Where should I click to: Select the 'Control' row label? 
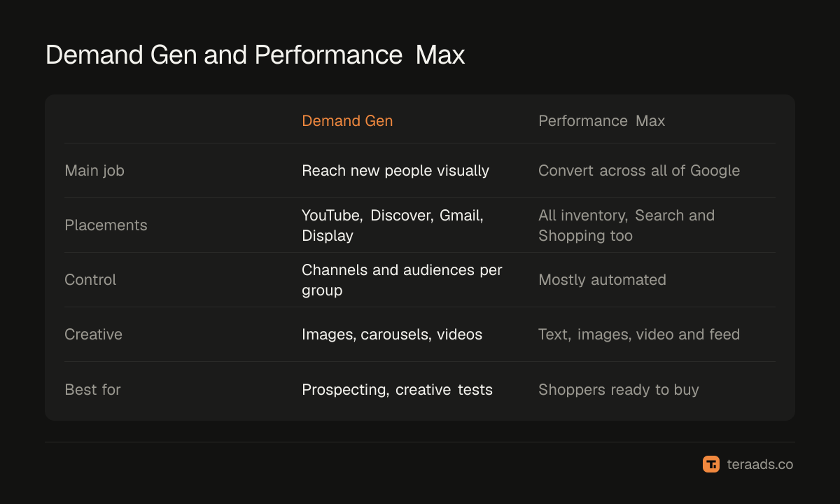tap(90, 280)
